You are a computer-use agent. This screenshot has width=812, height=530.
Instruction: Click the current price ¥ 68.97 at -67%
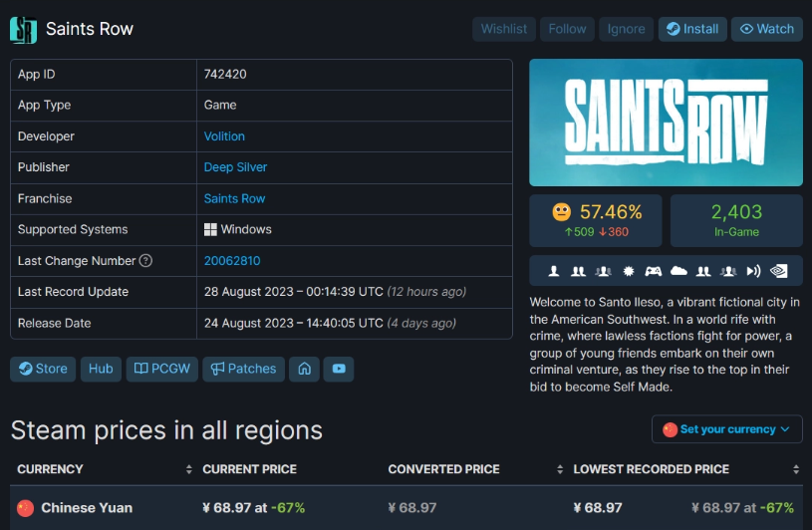(254, 508)
